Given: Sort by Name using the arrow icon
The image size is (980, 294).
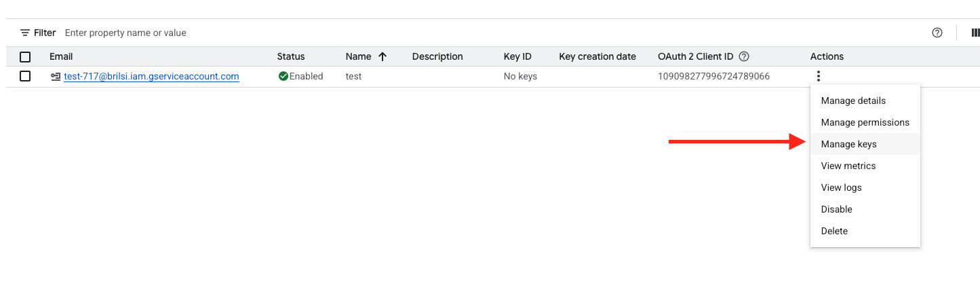Looking at the screenshot, I should point(383,56).
